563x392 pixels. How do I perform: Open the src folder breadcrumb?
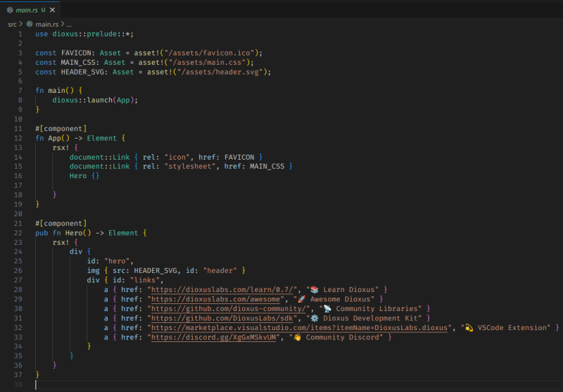(12, 24)
